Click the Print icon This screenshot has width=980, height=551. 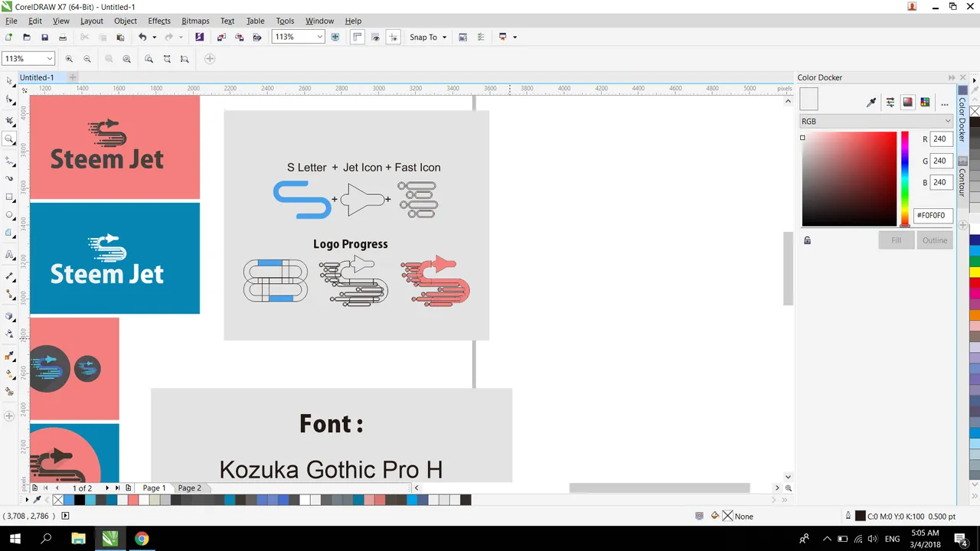[x=63, y=37]
